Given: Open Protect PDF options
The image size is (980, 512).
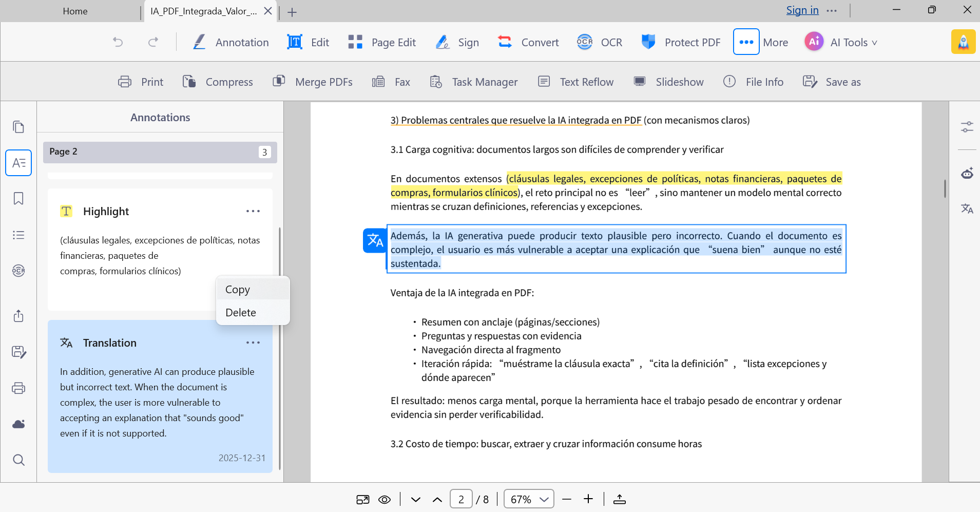Looking at the screenshot, I should click(681, 42).
